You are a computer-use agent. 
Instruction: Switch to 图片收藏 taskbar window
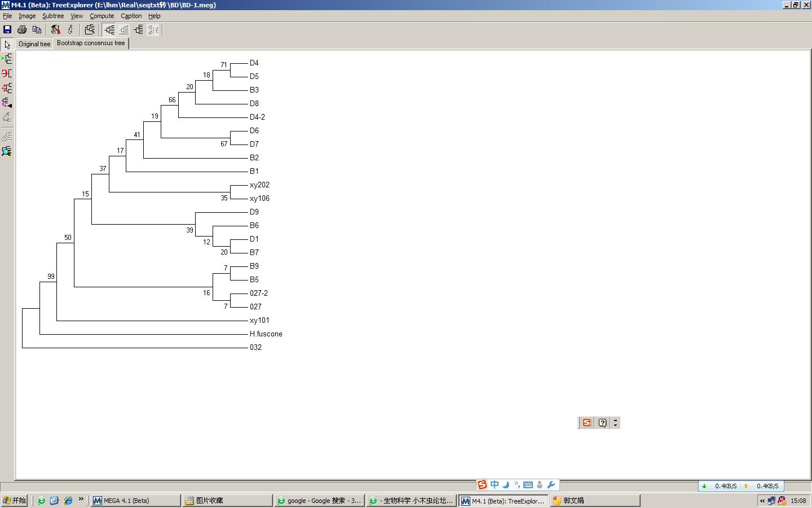[x=228, y=501]
